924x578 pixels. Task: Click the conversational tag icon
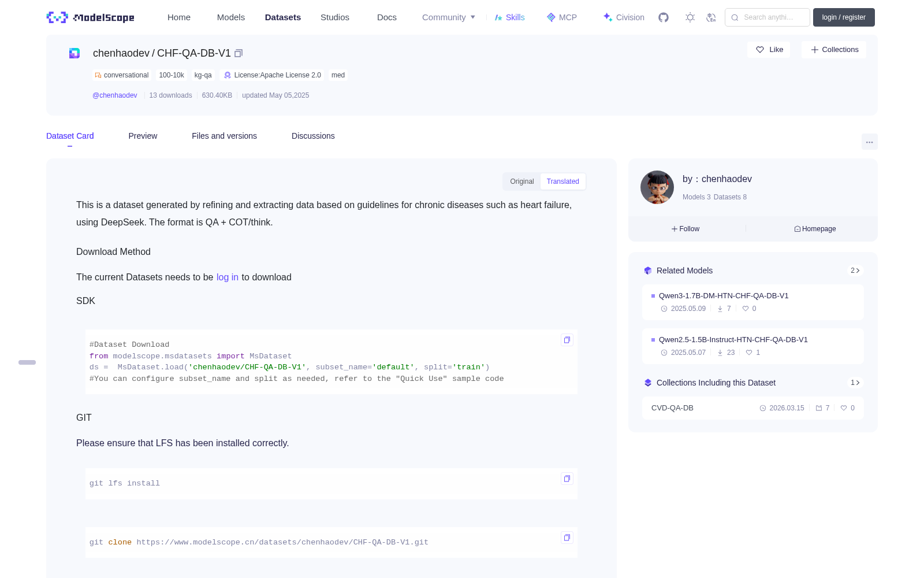coord(98,75)
